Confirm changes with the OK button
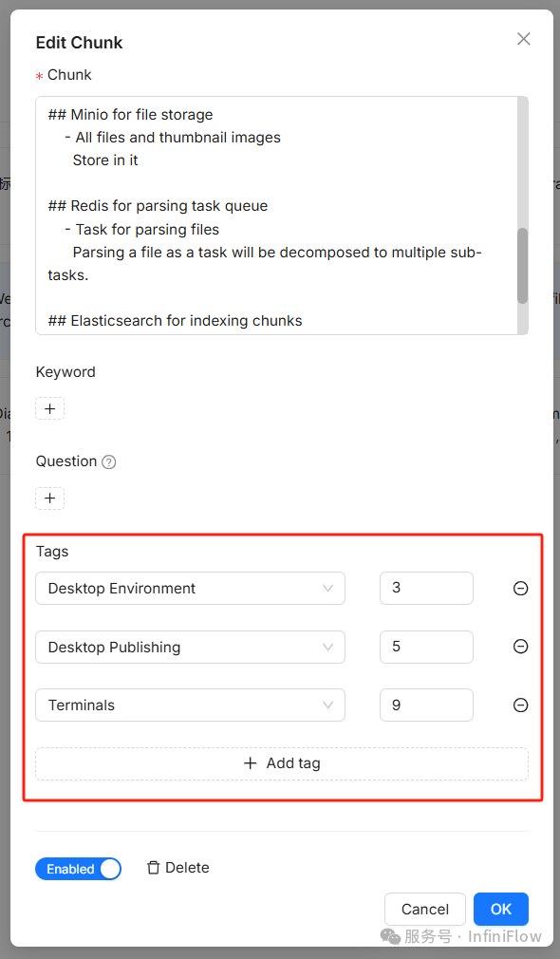Image resolution: width=560 pixels, height=959 pixels. point(501,909)
